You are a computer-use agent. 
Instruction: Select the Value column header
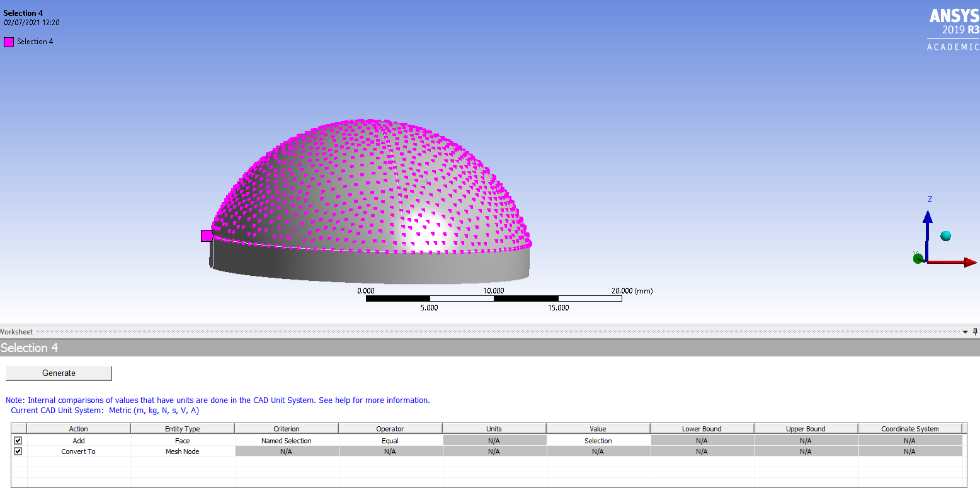point(598,429)
